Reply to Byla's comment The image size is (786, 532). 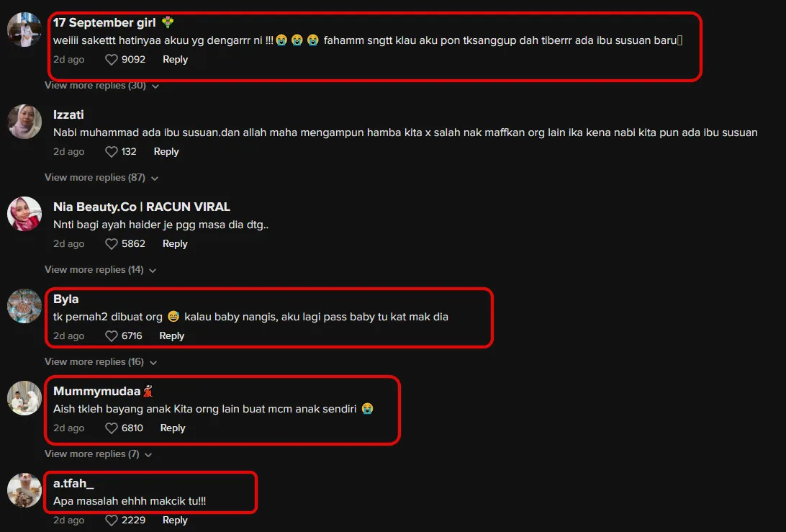[x=171, y=336]
